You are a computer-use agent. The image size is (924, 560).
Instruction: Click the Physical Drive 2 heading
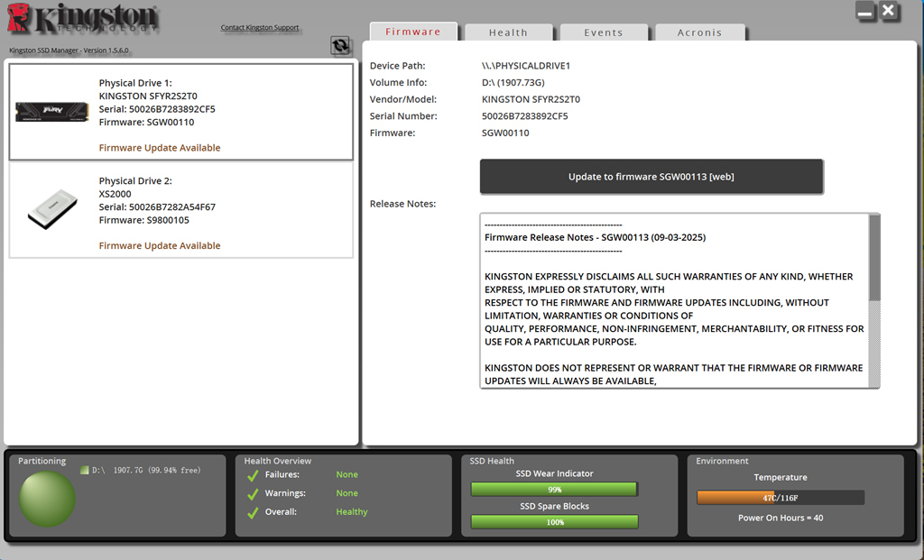point(135,180)
